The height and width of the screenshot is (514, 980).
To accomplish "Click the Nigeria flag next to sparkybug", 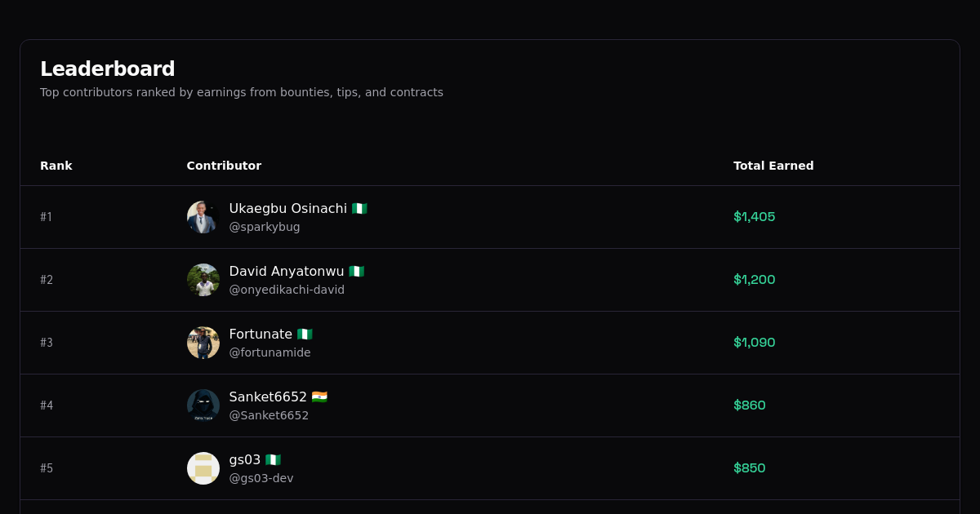I will tap(360, 208).
